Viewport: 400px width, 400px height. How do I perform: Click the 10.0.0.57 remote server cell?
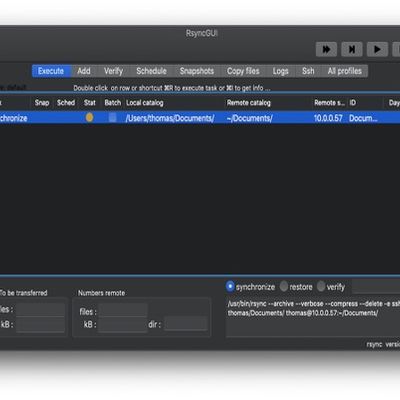328,118
